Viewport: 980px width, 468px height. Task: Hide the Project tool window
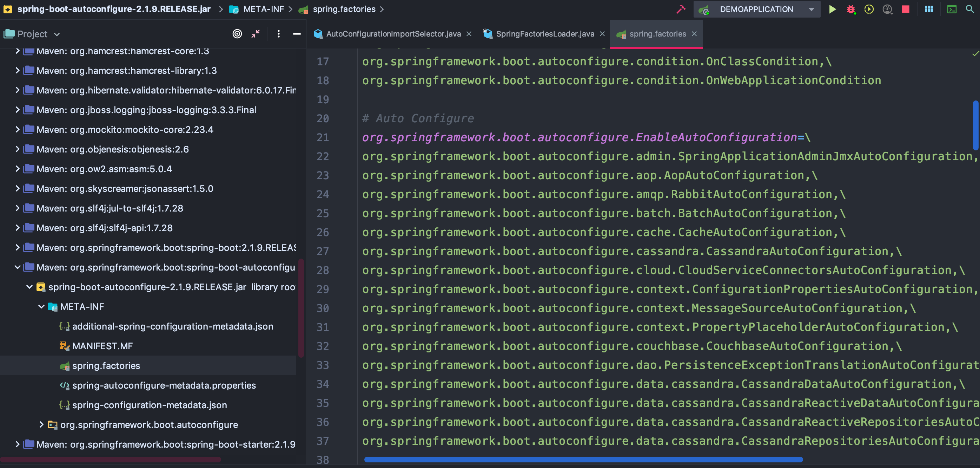pyautogui.click(x=297, y=34)
